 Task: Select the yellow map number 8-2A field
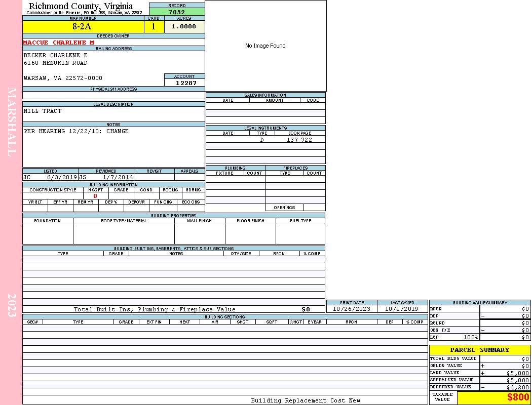(x=82, y=27)
